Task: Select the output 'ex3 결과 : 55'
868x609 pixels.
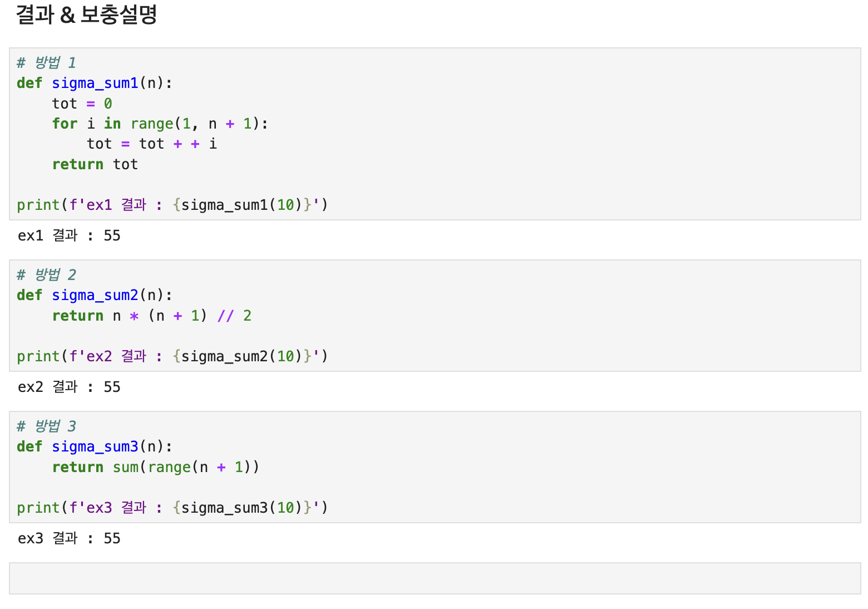Action: pyautogui.click(x=69, y=538)
